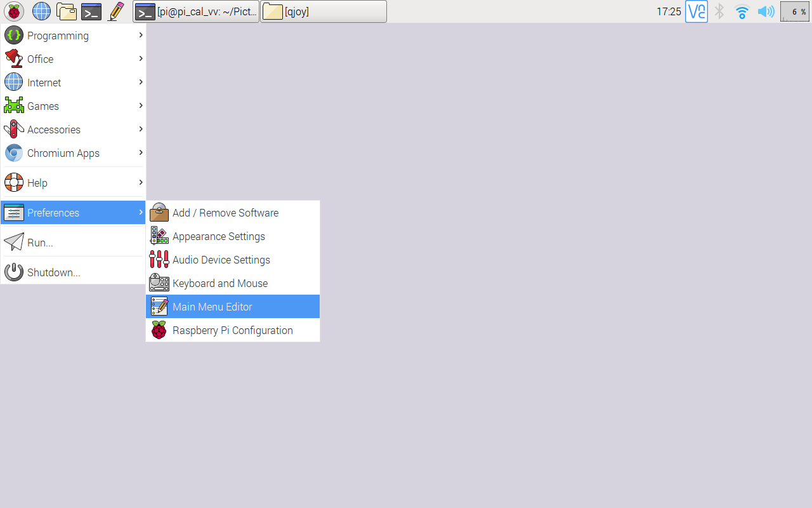
Task: Open the Keyboard and Mouse settings
Action: (x=220, y=283)
